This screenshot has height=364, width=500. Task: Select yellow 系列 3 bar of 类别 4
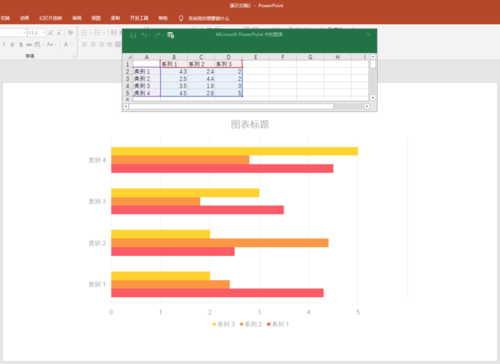pyautogui.click(x=234, y=151)
